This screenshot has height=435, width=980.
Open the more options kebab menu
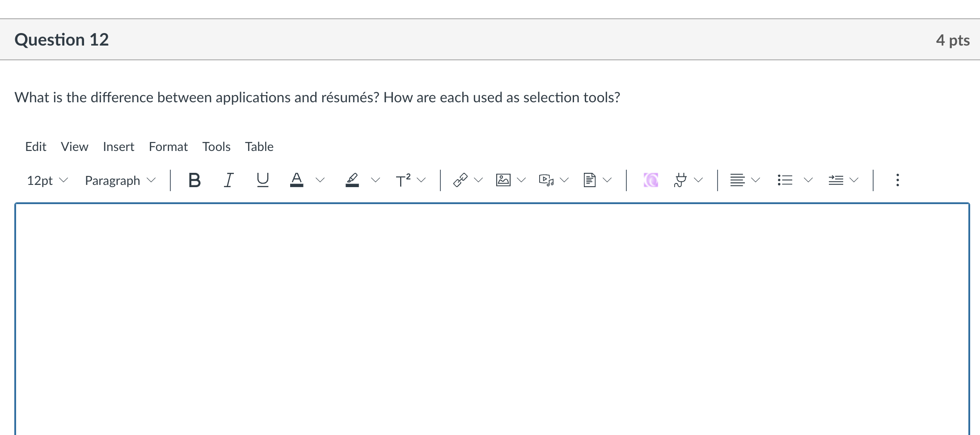897,180
